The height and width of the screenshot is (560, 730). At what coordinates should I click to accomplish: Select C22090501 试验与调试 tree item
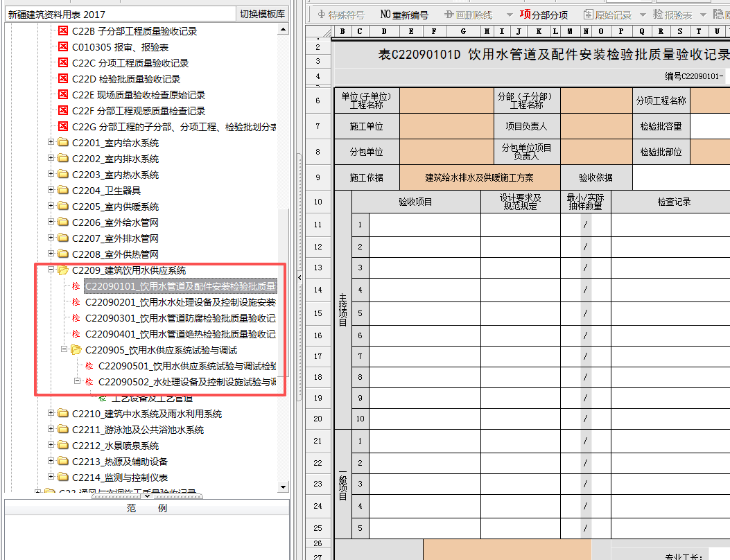coord(187,366)
